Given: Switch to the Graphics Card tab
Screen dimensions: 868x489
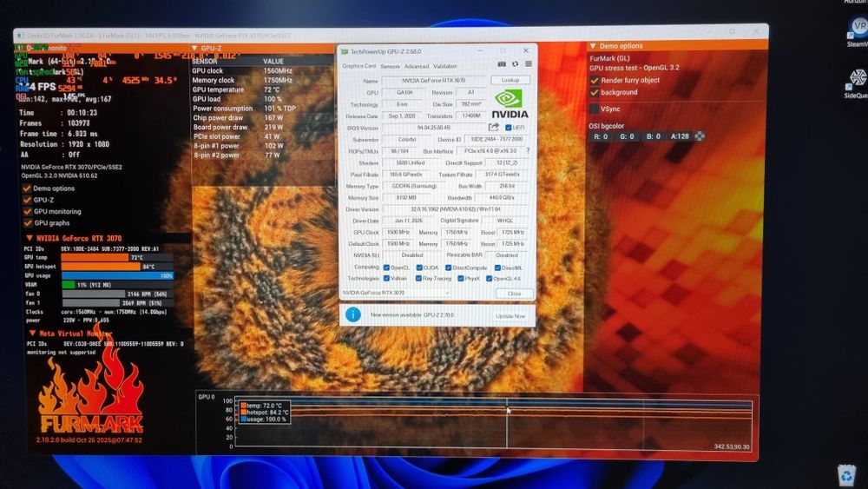Looking at the screenshot, I should pyautogui.click(x=358, y=66).
